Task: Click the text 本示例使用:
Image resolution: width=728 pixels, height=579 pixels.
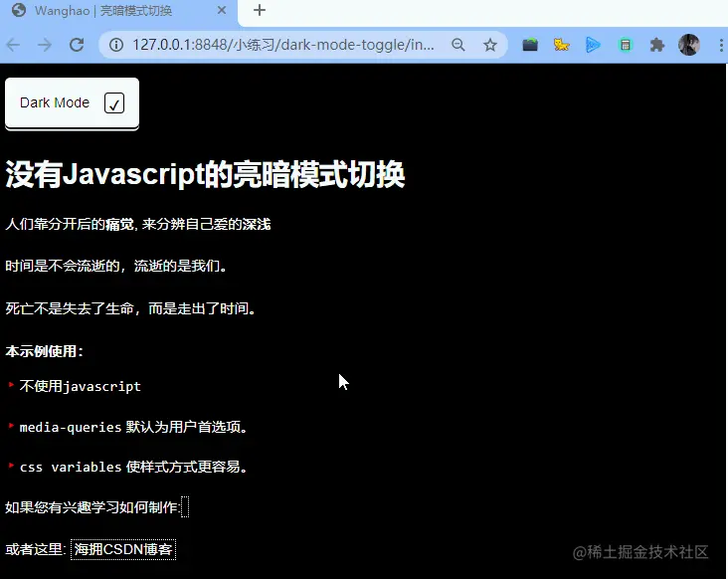Action: coord(44,351)
